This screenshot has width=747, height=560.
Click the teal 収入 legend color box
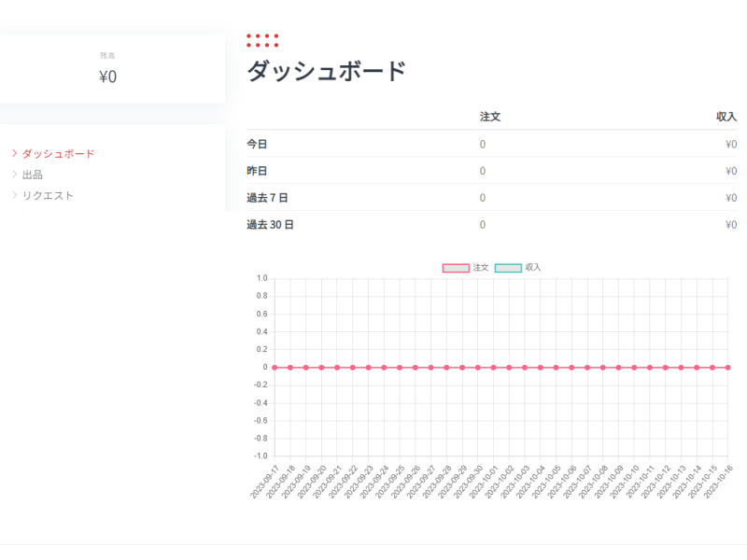(507, 268)
